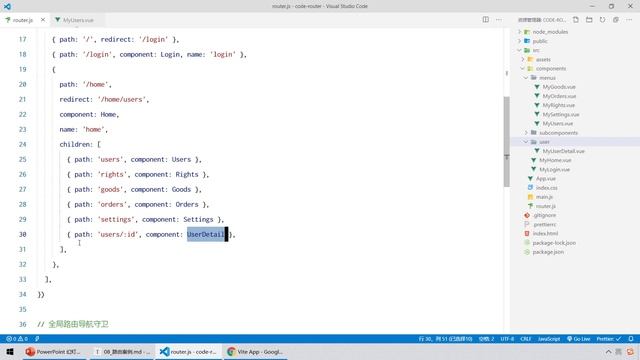Click Prettier status bar item
Screen dimensions: 640x360
(x=609, y=339)
